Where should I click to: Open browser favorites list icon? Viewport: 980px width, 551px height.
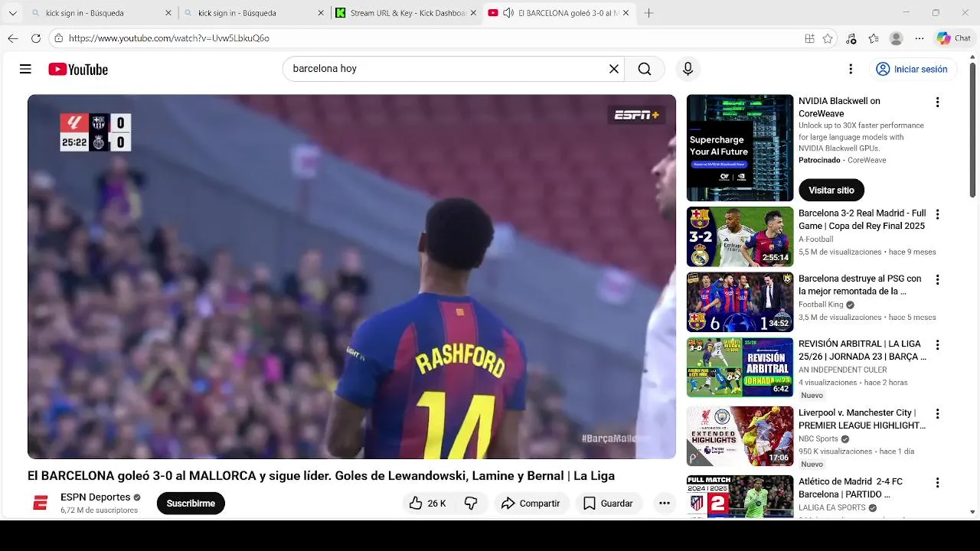pos(874,38)
